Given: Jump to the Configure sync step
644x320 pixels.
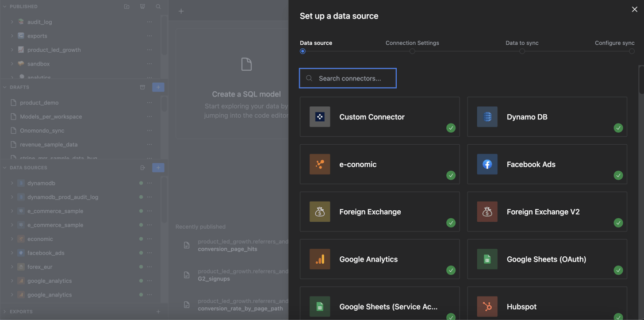Looking at the screenshot, I should [x=614, y=43].
